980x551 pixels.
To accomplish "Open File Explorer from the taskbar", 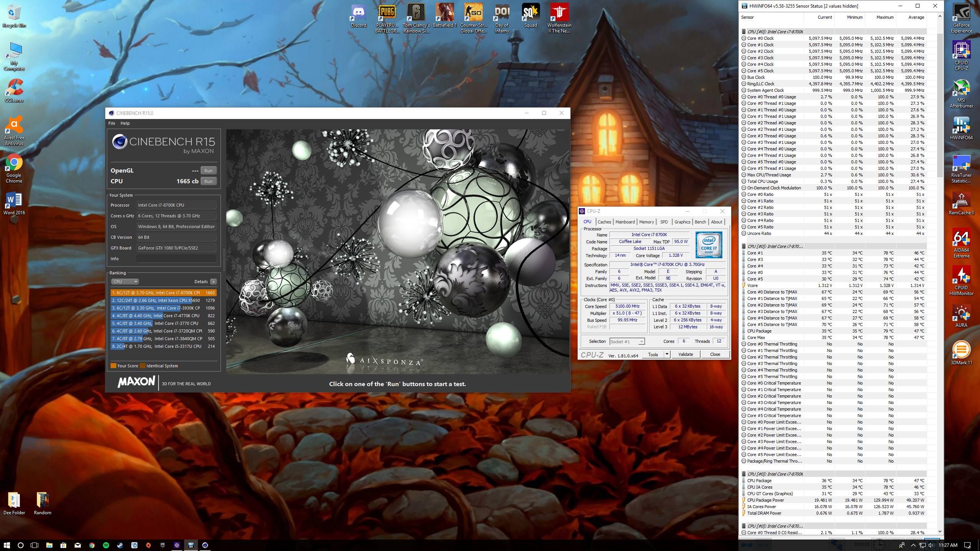I will [49, 545].
